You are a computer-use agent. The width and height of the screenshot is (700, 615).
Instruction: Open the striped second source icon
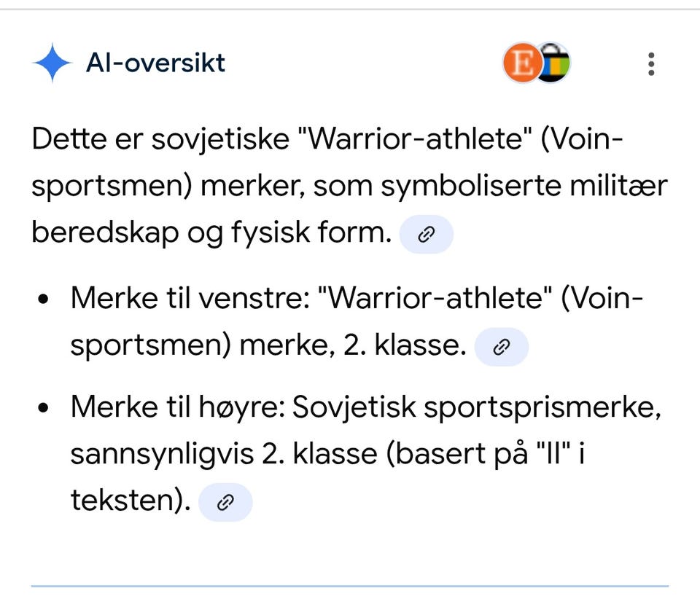point(553,63)
